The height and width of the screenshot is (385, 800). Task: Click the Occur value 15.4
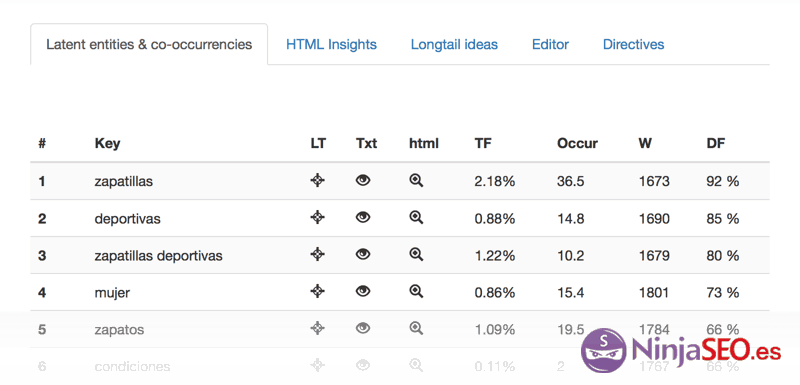pyautogui.click(x=570, y=293)
